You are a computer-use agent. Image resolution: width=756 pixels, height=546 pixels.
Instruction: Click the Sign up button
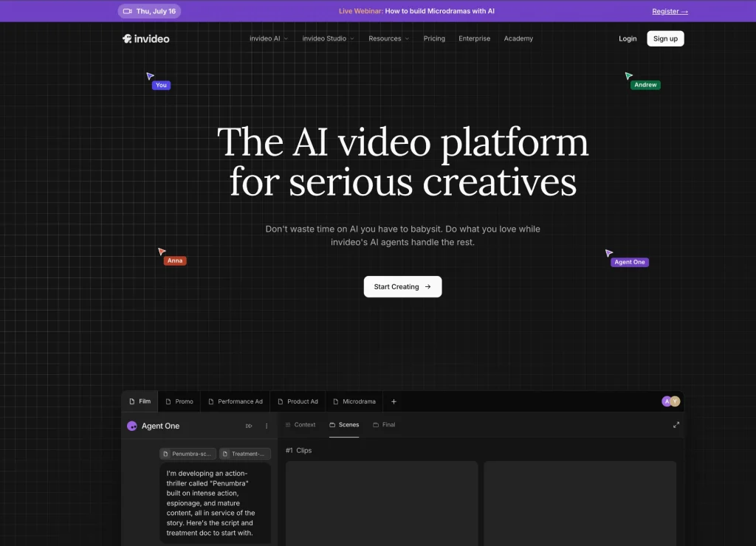[x=665, y=38]
